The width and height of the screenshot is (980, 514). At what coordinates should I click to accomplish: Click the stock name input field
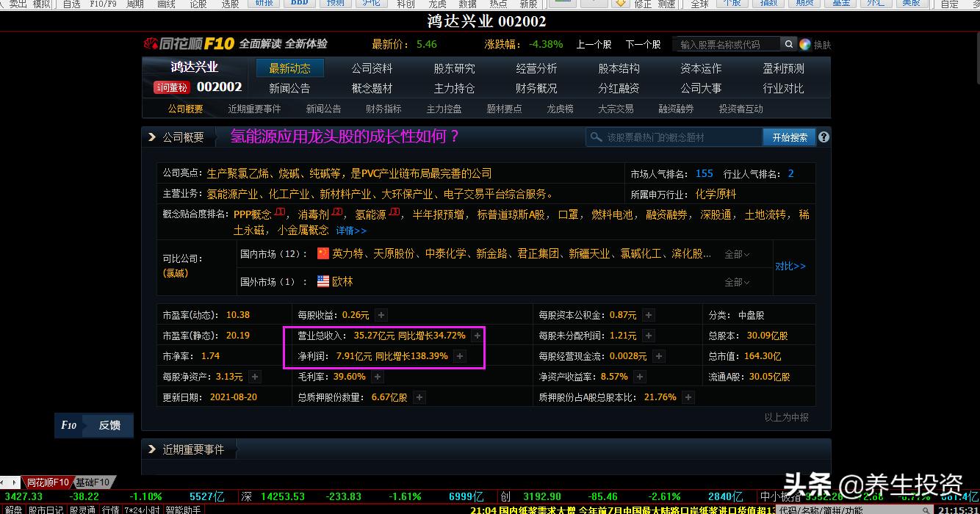coord(724,43)
